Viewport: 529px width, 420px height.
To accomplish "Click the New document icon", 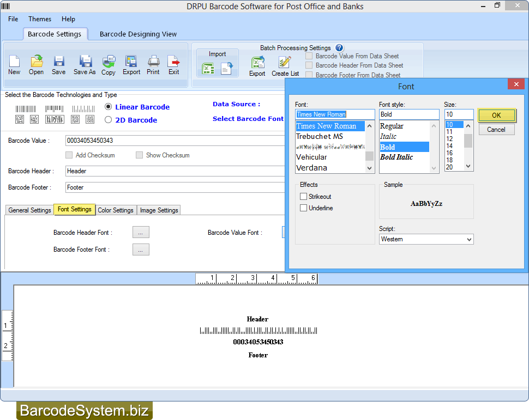I will click(x=14, y=65).
